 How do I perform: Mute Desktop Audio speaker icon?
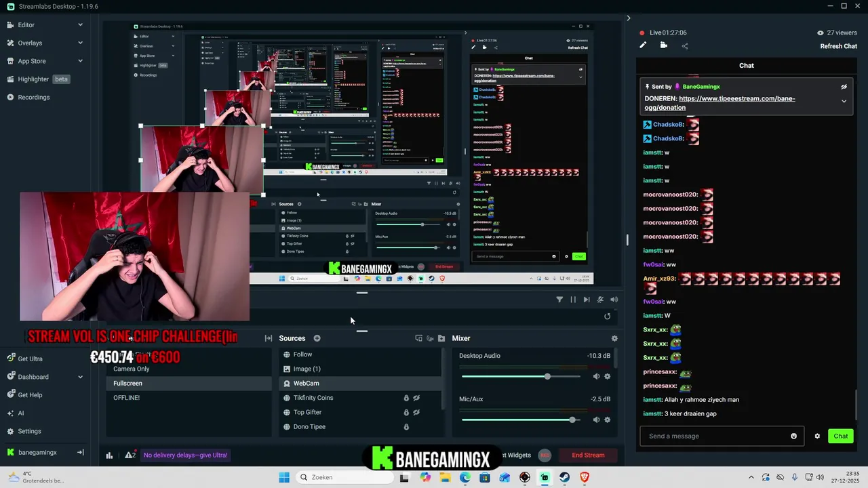coord(596,376)
